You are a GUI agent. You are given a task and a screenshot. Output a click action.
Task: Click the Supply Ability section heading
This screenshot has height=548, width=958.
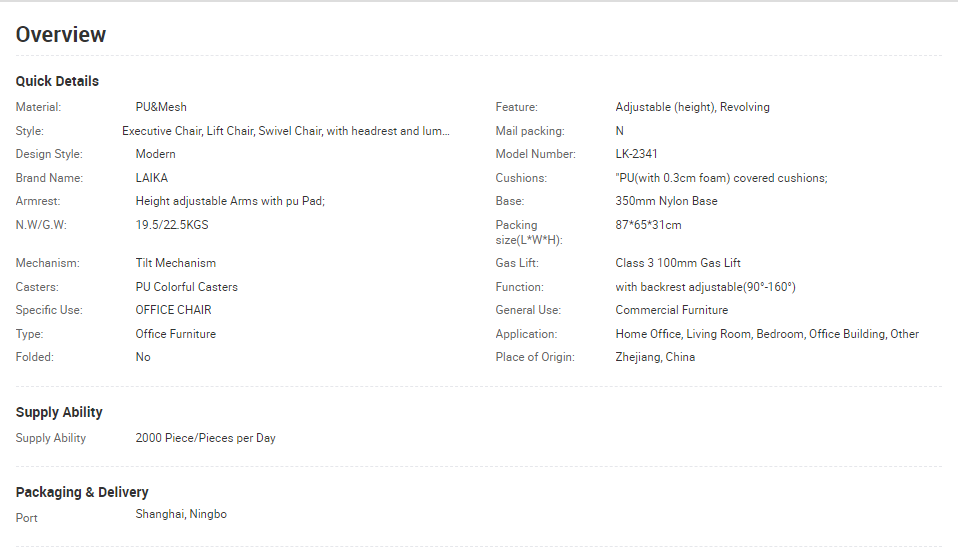[x=59, y=412]
